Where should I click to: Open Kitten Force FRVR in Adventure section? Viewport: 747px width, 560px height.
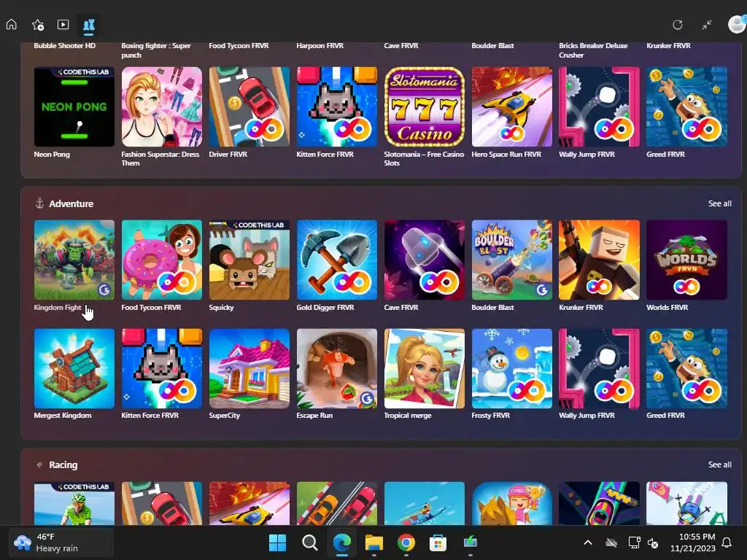[x=162, y=368]
